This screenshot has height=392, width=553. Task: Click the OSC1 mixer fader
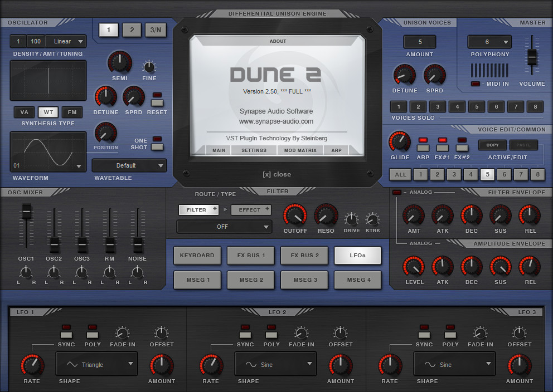click(26, 212)
